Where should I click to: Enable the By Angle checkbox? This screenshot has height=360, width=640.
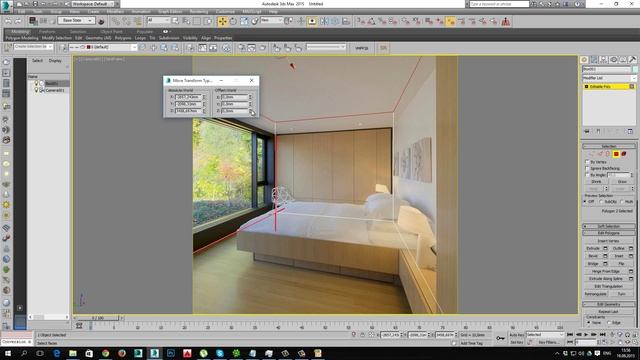tap(587, 175)
